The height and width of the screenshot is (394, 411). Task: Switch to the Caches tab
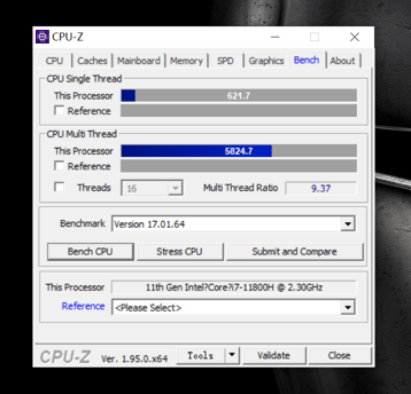point(92,61)
